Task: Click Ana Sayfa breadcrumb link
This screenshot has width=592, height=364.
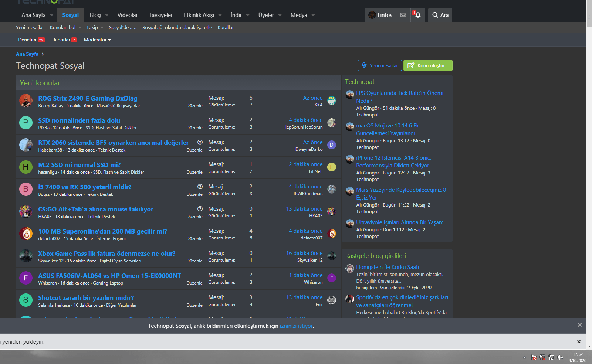Action: click(27, 54)
